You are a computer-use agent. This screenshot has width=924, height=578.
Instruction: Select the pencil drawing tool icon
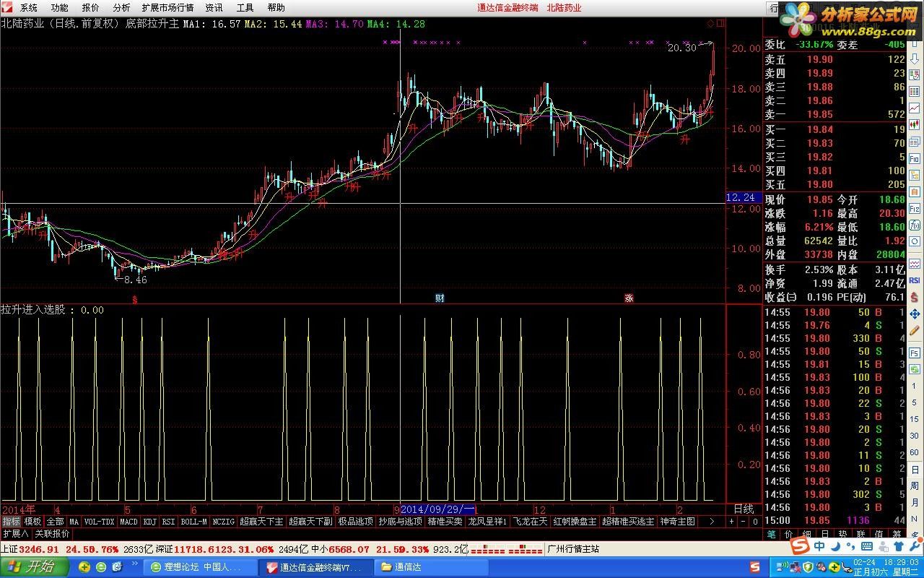915,330
